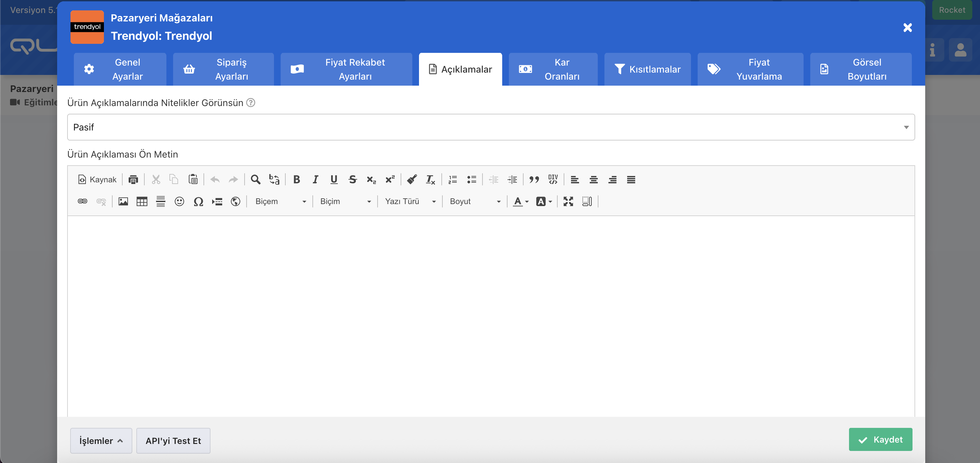Image resolution: width=980 pixels, height=463 pixels.
Task: Expand the Boyut size dropdown
Action: pyautogui.click(x=475, y=201)
